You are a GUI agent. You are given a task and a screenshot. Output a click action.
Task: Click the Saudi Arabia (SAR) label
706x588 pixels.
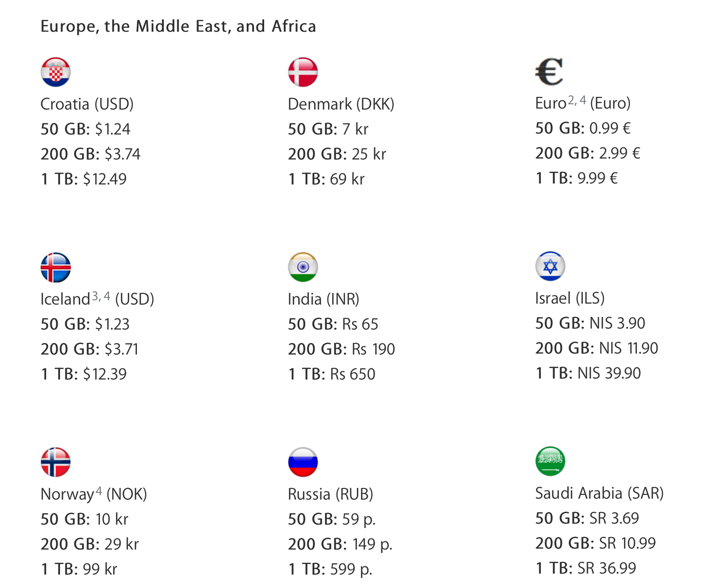coord(599,493)
